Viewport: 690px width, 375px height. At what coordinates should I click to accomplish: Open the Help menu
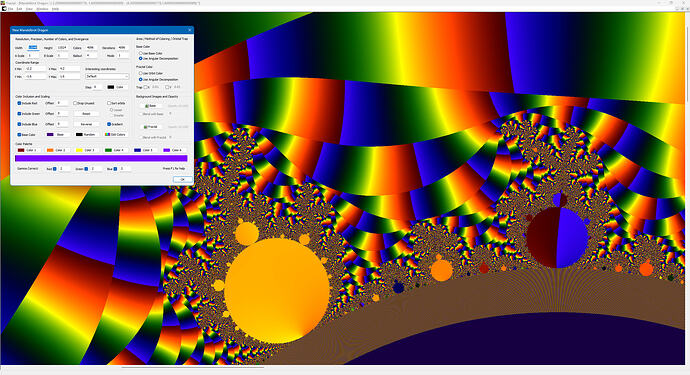[x=55, y=9]
